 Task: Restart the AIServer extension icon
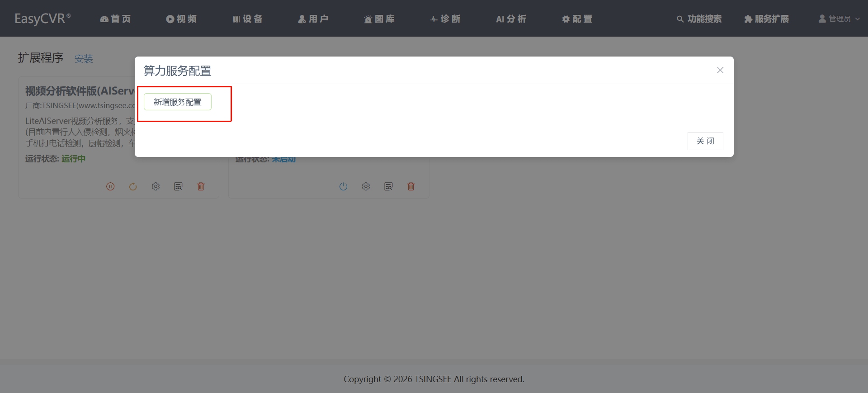pyautogui.click(x=133, y=186)
